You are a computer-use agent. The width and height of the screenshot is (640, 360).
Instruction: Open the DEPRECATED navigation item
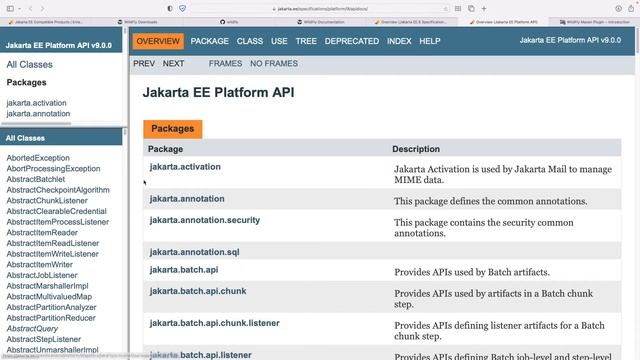pyautogui.click(x=352, y=41)
